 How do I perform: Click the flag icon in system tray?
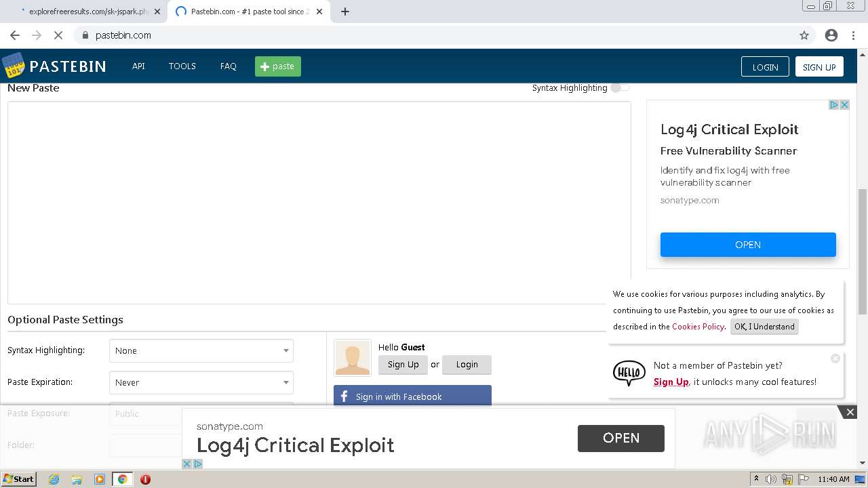[x=804, y=479]
